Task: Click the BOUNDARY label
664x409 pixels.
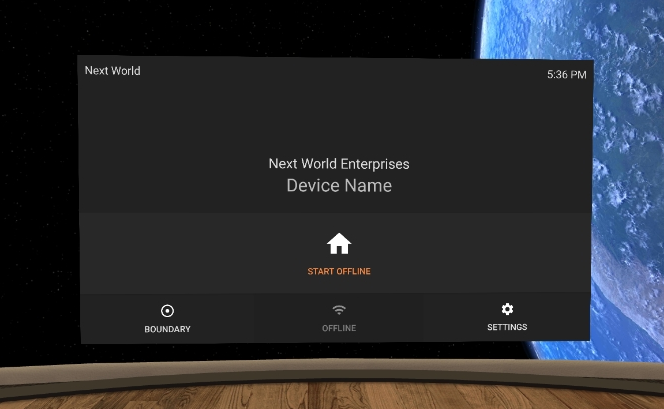Action: (x=167, y=329)
